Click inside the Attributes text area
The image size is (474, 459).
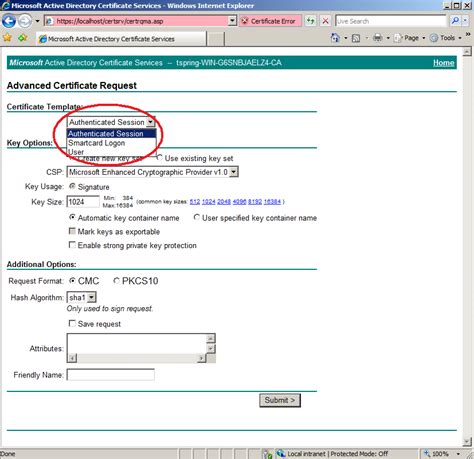pyautogui.click(x=137, y=344)
